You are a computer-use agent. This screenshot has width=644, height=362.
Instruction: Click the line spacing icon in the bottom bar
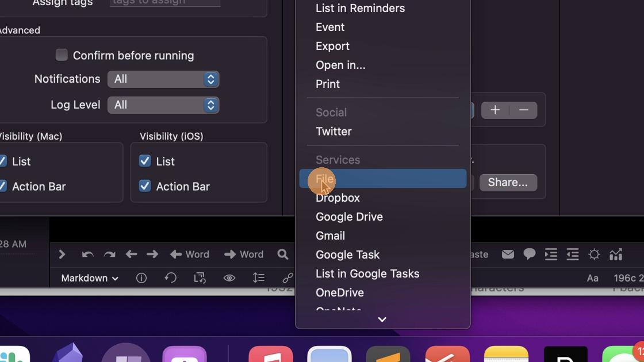[259, 278]
